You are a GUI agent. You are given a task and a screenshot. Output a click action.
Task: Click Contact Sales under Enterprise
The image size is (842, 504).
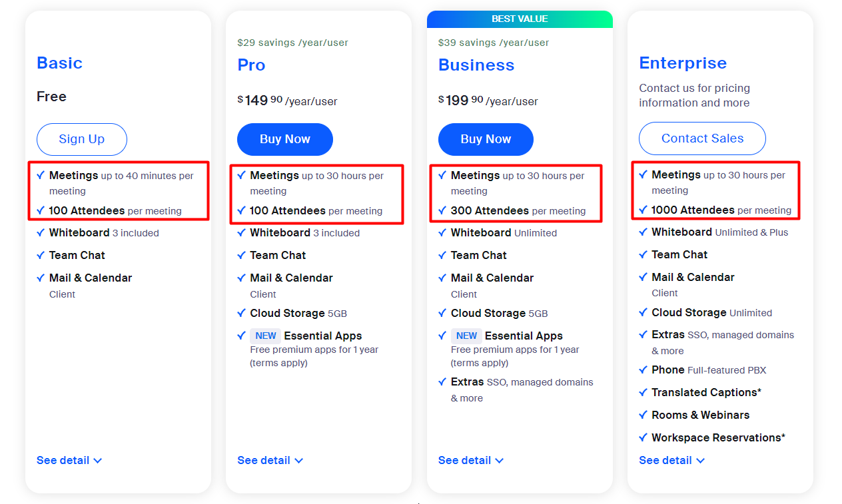[702, 138]
